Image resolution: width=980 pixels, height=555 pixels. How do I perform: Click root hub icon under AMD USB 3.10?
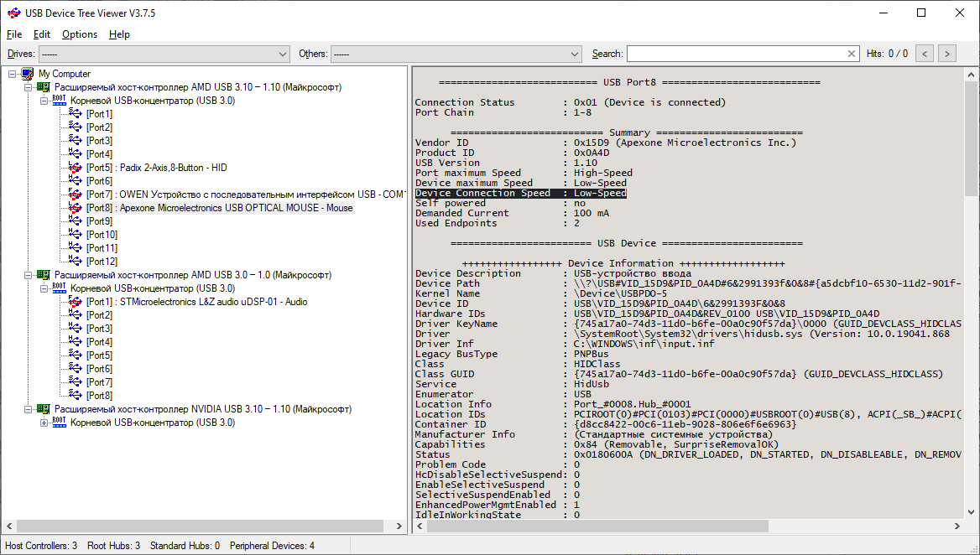click(x=60, y=101)
